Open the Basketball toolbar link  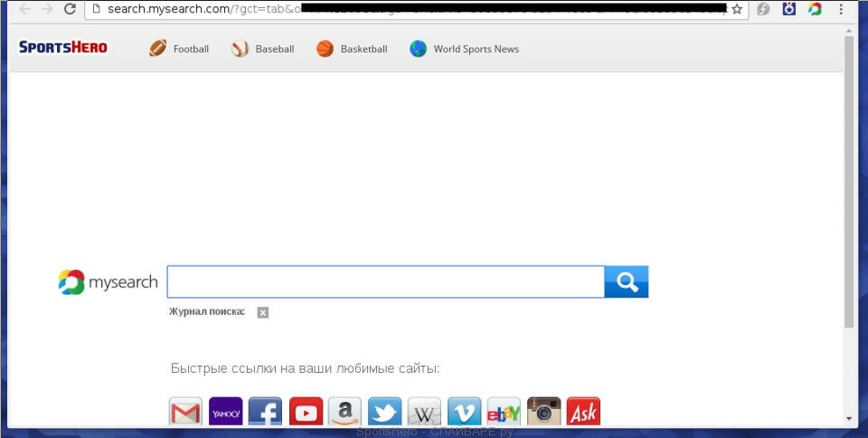click(x=353, y=49)
